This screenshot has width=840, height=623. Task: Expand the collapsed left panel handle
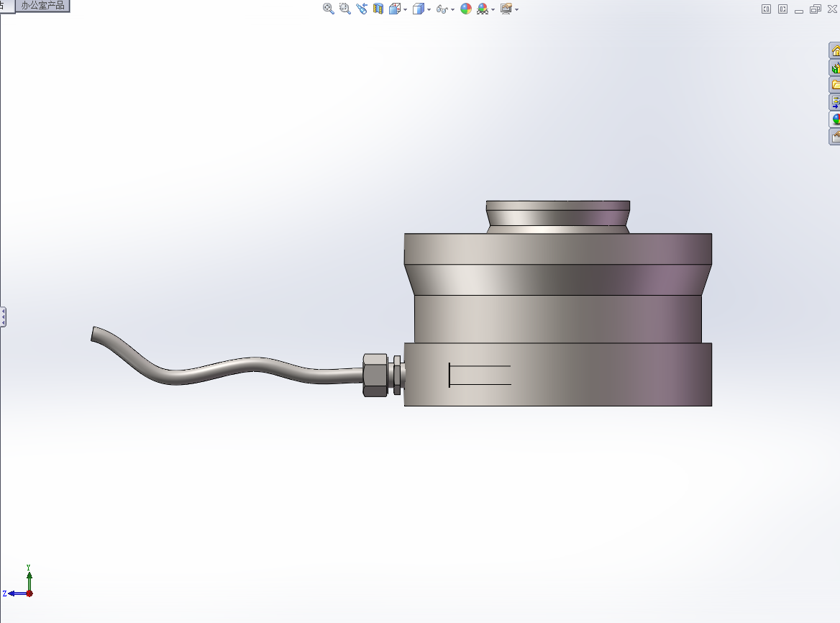(3, 317)
